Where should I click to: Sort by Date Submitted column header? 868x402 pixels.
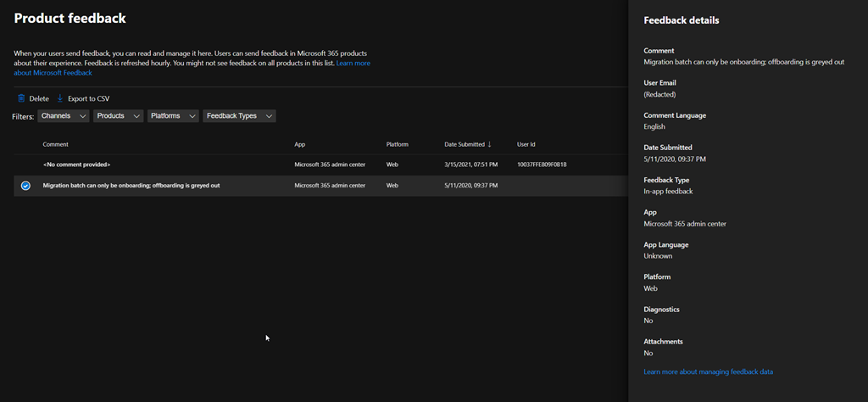pos(465,144)
